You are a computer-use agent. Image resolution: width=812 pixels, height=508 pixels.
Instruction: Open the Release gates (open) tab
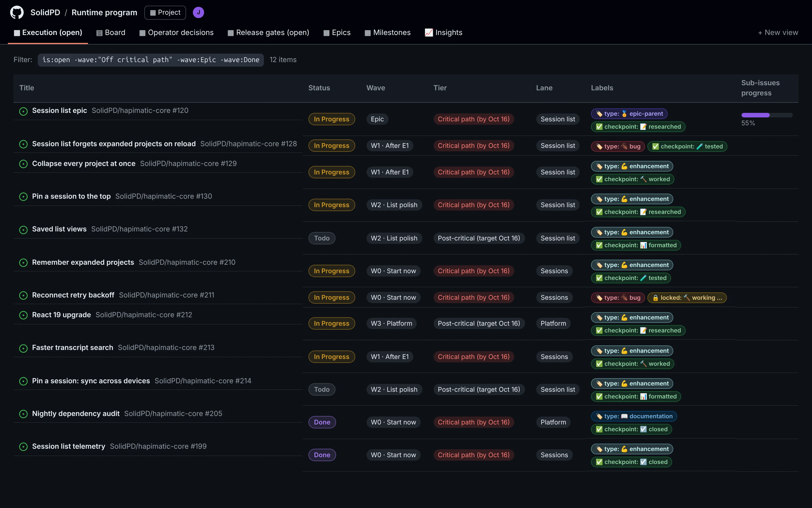tap(268, 32)
